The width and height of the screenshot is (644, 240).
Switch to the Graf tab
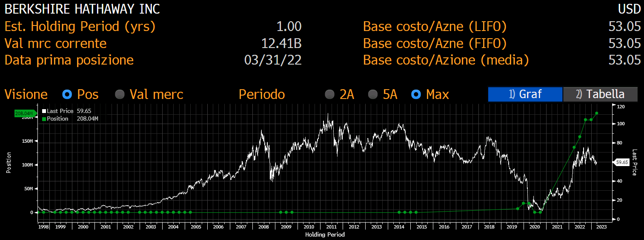tap(525, 94)
